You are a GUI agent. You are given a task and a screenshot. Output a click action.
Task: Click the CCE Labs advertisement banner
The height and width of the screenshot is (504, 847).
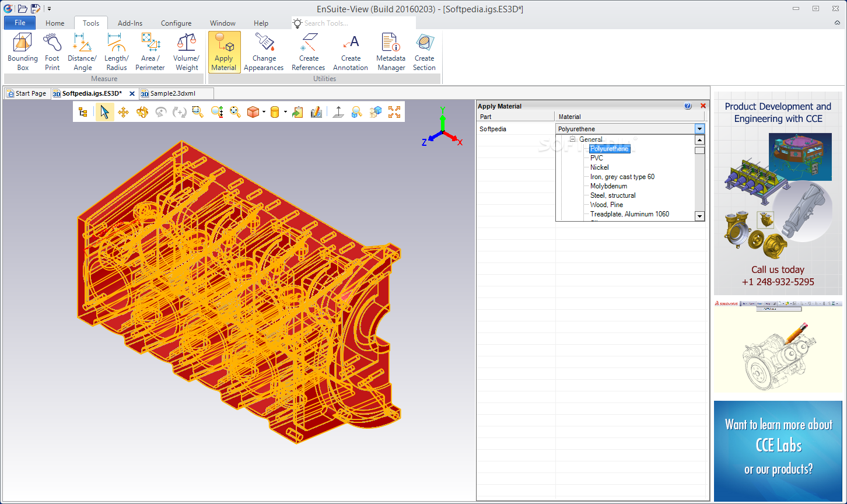(x=778, y=450)
